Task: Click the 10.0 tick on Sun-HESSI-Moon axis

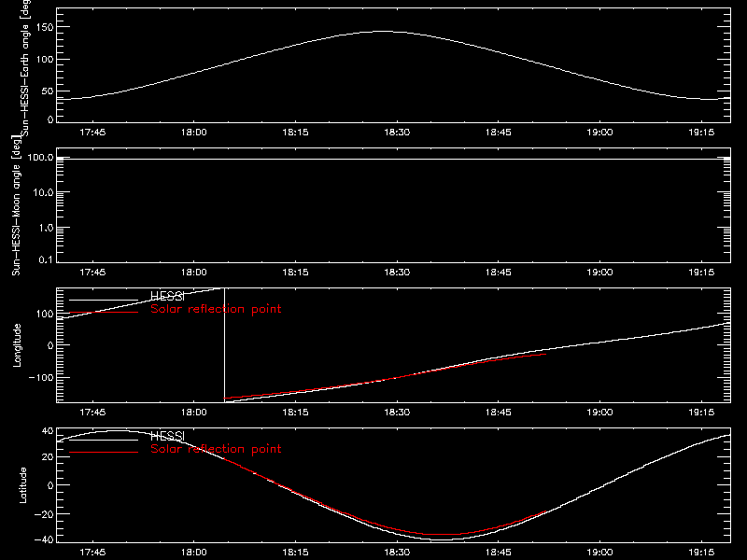Action: [43, 193]
